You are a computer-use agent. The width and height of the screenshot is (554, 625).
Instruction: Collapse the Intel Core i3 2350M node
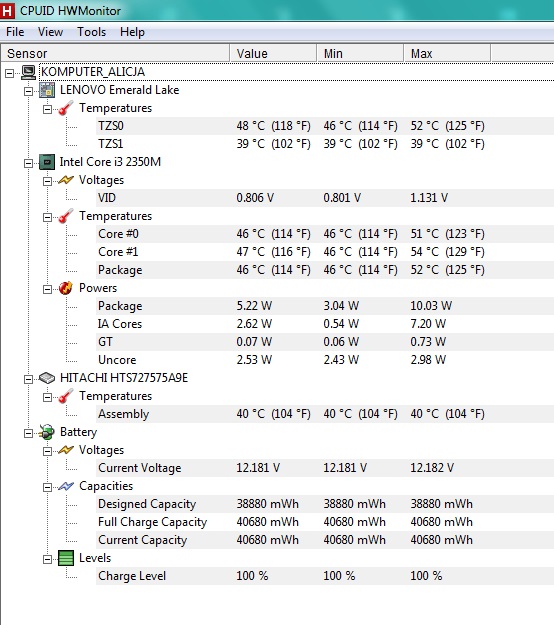point(28,163)
